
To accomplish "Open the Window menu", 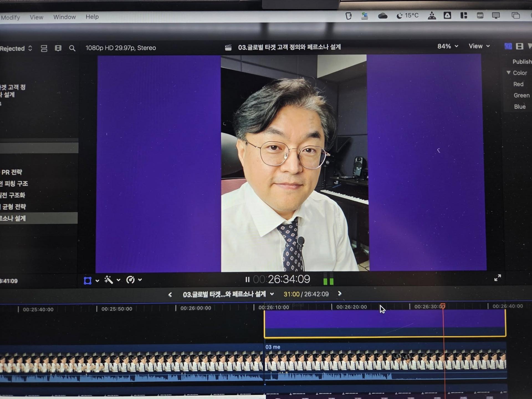I will pos(64,17).
